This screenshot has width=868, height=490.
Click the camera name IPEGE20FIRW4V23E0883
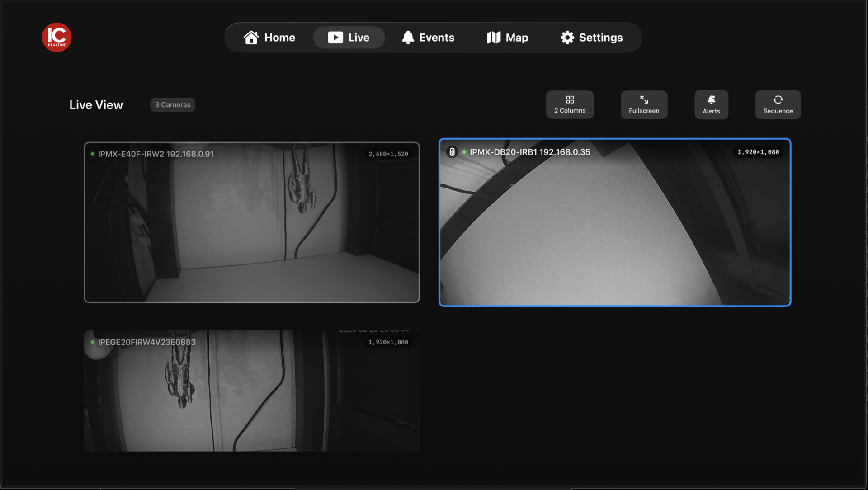click(x=147, y=342)
